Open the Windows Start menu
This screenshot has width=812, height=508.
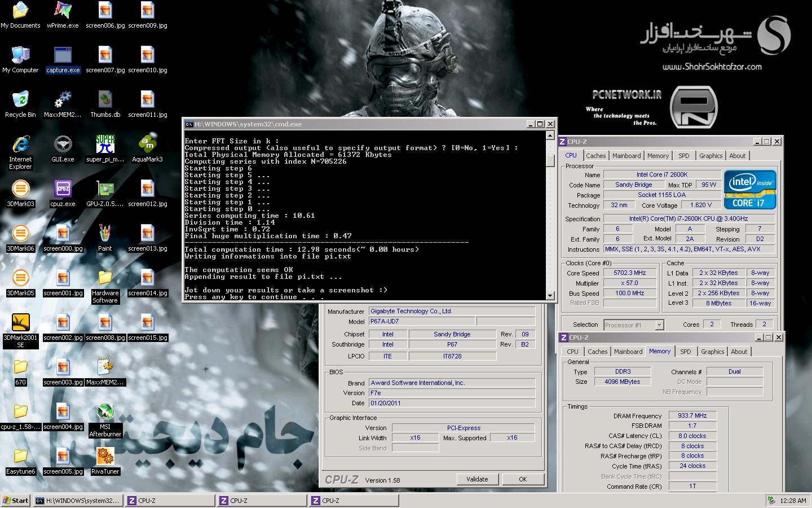16,501
